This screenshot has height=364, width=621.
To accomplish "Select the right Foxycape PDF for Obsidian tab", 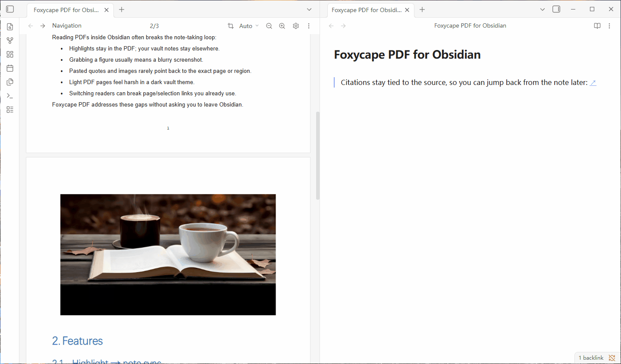I will (370, 10).
